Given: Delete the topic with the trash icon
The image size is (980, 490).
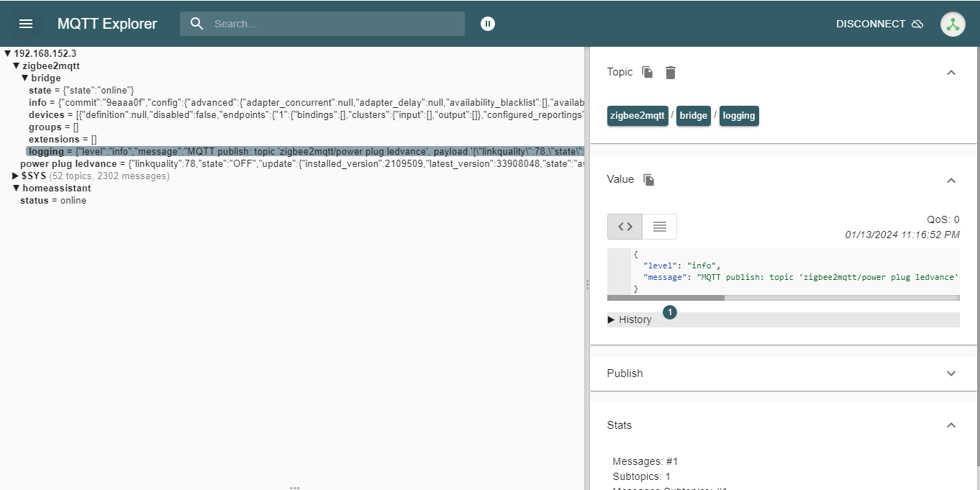Looking at the screenshot, I should pyautogui.click(x=671, y=72).
